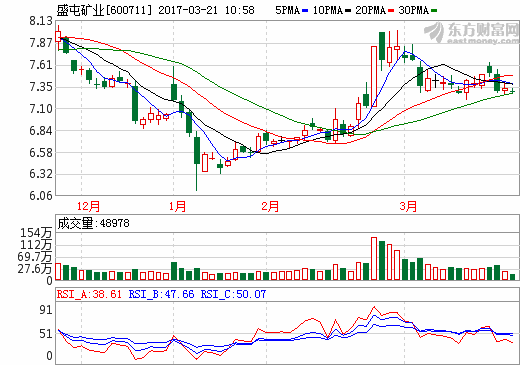Click the 7.87 price axis label
The width and height of the screenshot is (520, 365).
pos(41,43)
